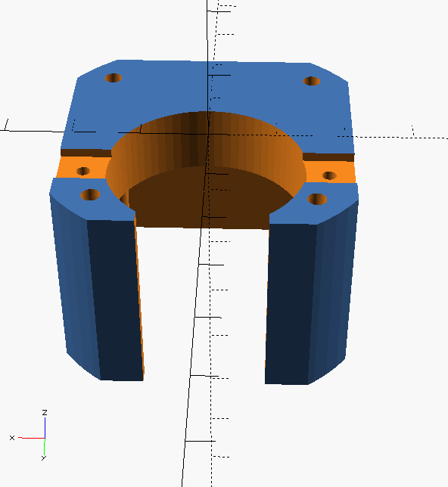Click the Y label on axis gizmo
The height and width of the screenshot is (487, 448).
44,458
